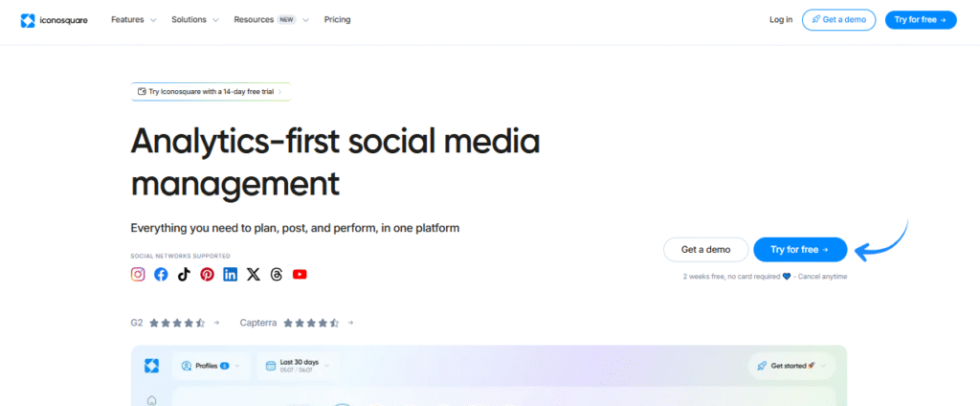Expand the Solutions menu
This screenshot has height=406, width=980.
195,20
